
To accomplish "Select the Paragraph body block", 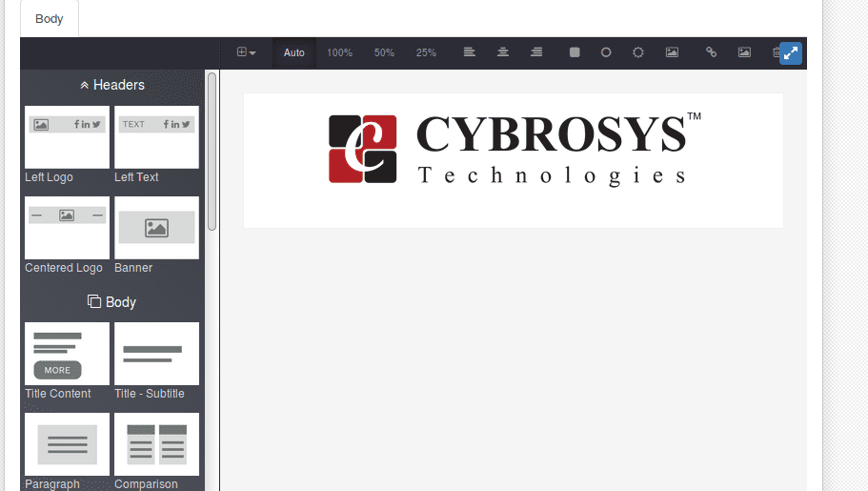I will [x=67, y=444].
